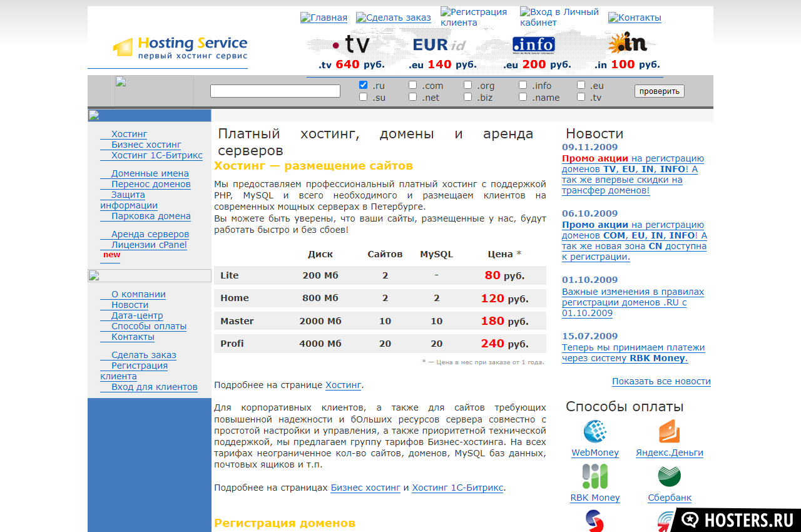The width and height of the screenshot is (801, 532).
Task: Check the .org domain checkbox
Action: pyautogui.click(x=468, y=85)
